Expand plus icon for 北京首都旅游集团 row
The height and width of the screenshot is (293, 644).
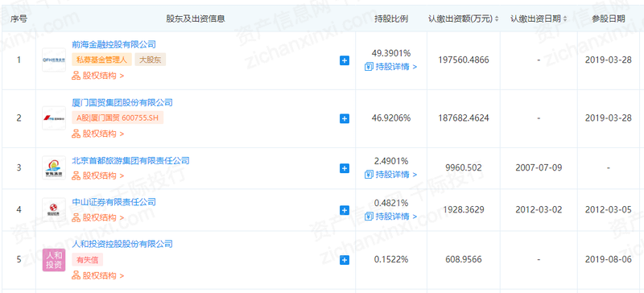click(345, 168)
